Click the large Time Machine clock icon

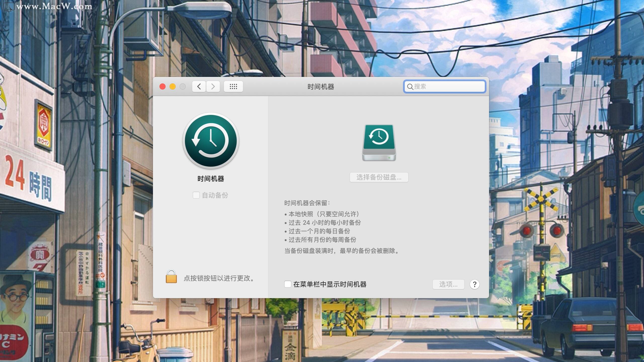point(211,141)
